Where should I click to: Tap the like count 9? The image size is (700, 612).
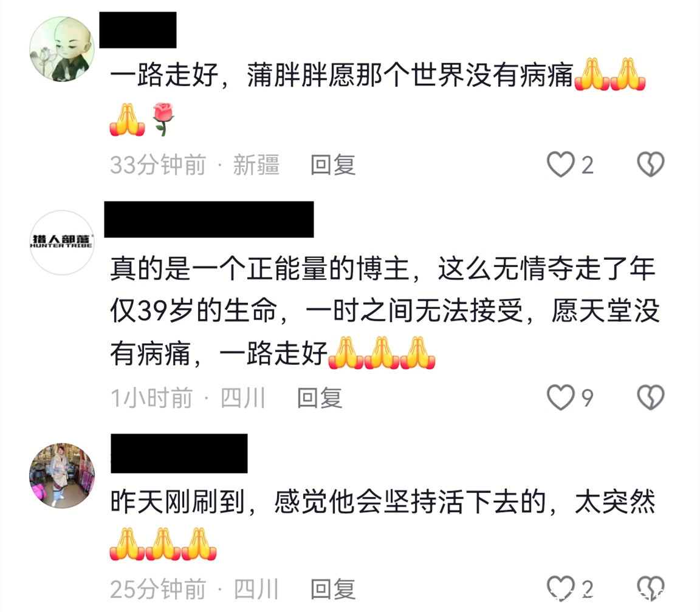pos(587,398)
